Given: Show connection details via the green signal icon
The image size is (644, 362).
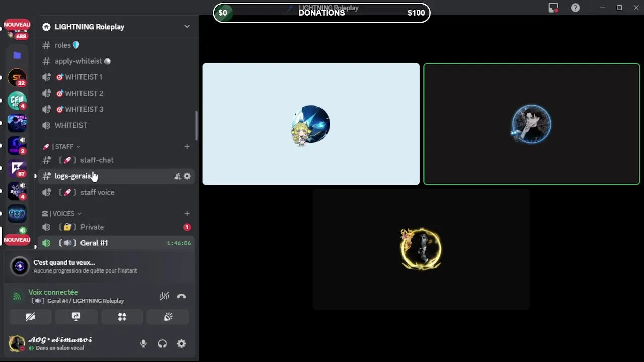Looking at the screenshot, I should coord(17,296).
